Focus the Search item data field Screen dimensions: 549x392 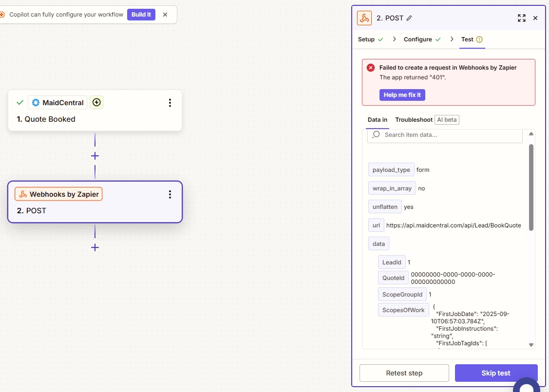coord(445,135)
